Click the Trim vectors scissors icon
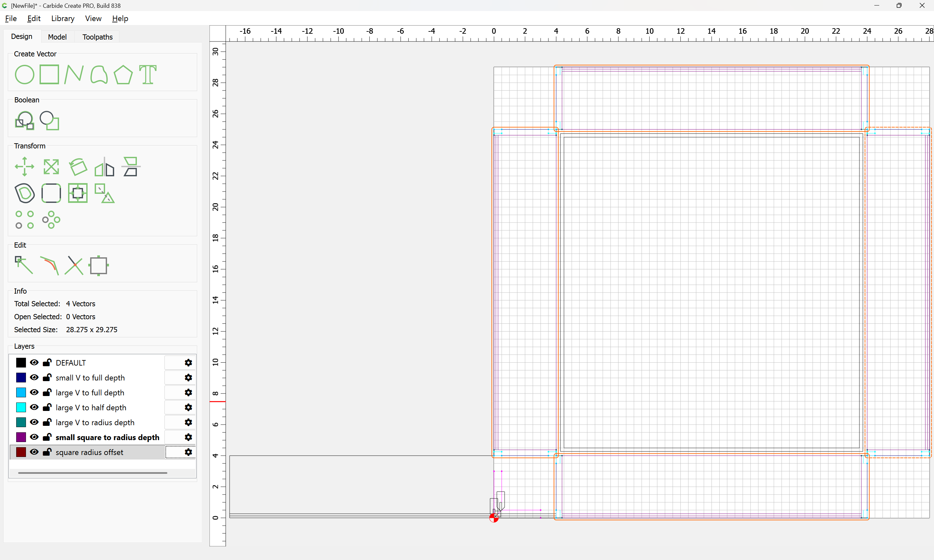934x560 pixels. [74, 265]
